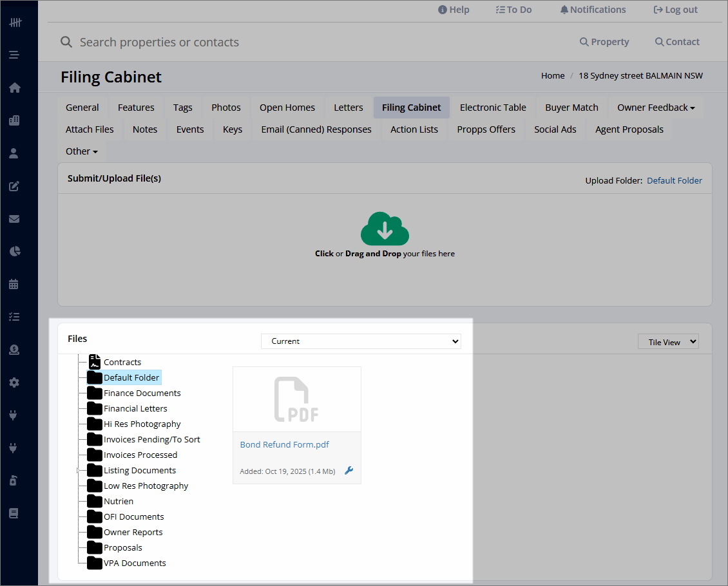Click the Contact search button

677,42
